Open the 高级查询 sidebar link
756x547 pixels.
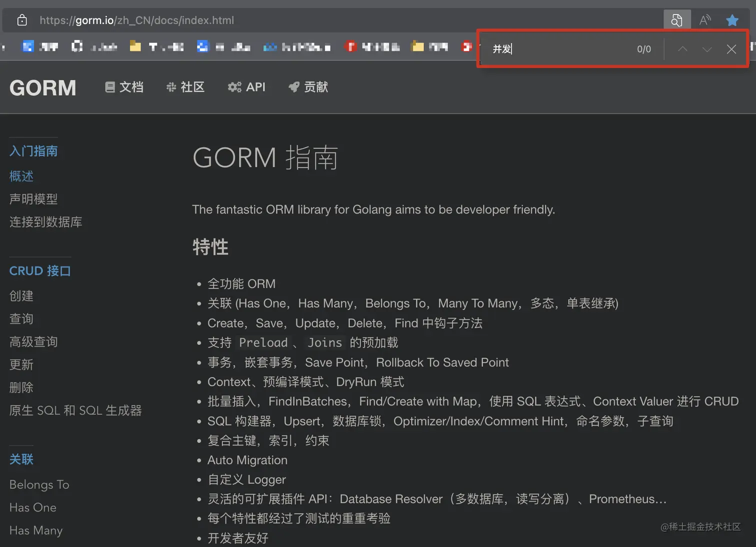[x=33, y=342]
